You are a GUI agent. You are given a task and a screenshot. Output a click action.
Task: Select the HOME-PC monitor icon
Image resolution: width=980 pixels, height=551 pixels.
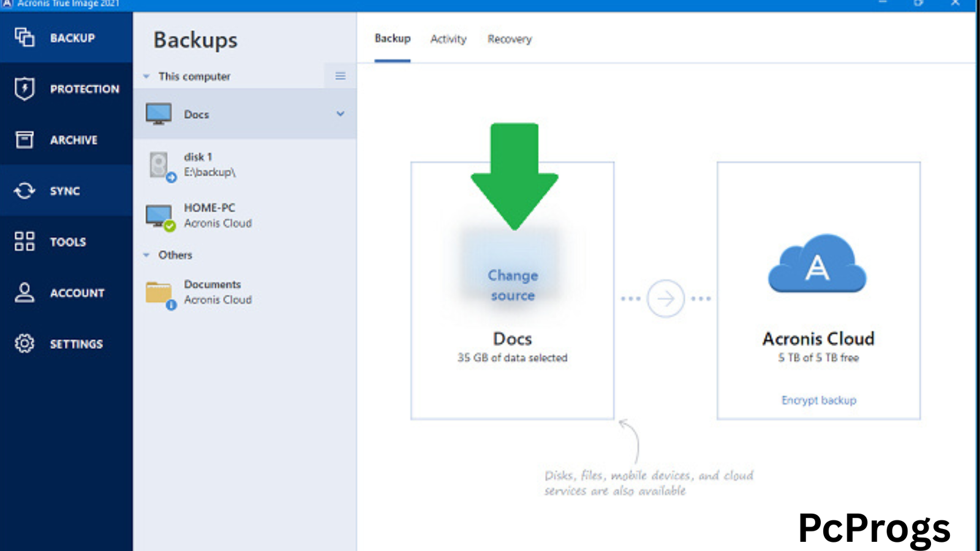[x=160, y=217]
